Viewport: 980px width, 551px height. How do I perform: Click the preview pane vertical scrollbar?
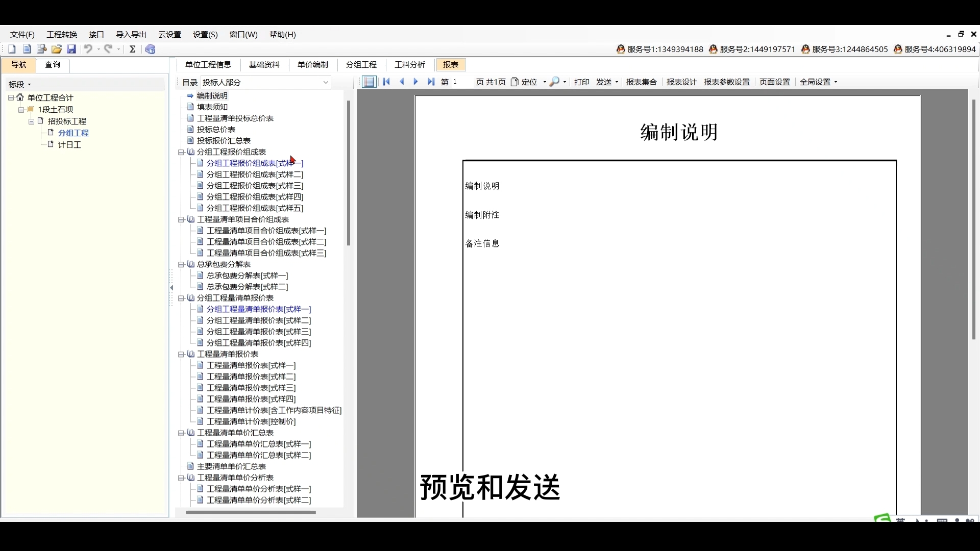coord(974,219)
